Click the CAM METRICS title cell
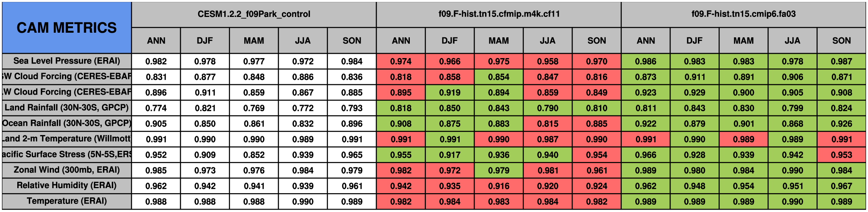Image resolution: width=868 pixels, height=212 pixels. pyautogui.click(x=66, y=28)
